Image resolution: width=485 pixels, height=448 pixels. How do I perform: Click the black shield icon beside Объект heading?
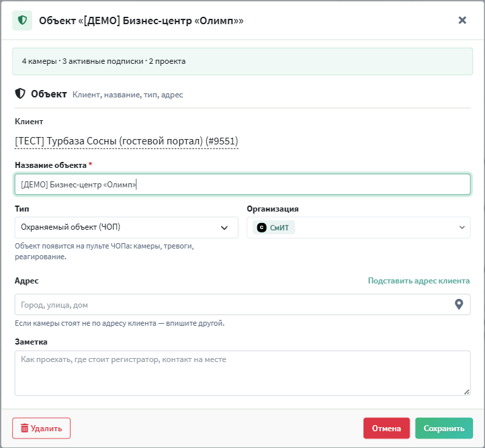click(20, 93)
